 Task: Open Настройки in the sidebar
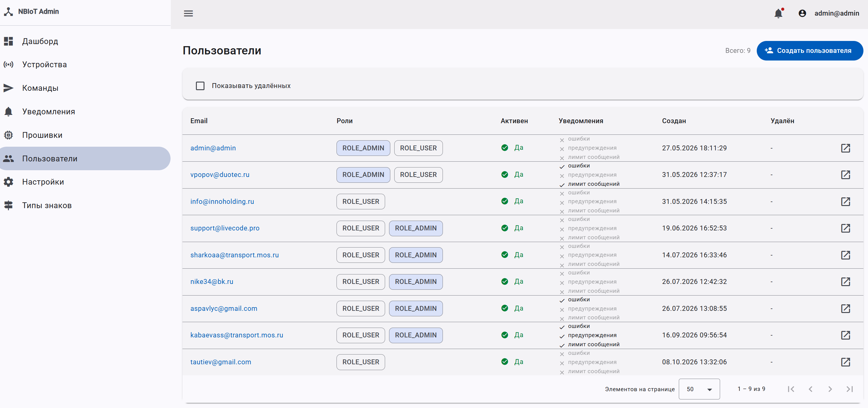coord(85,182)
